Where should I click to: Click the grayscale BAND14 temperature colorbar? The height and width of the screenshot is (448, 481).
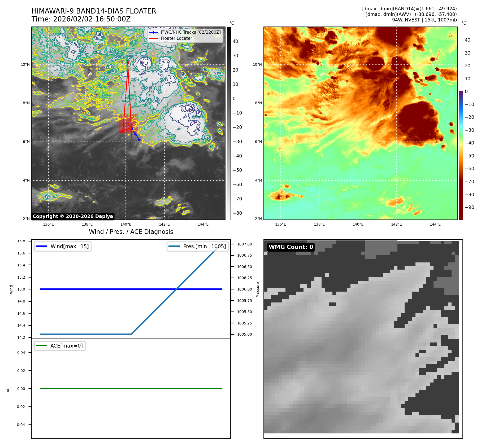229,123
